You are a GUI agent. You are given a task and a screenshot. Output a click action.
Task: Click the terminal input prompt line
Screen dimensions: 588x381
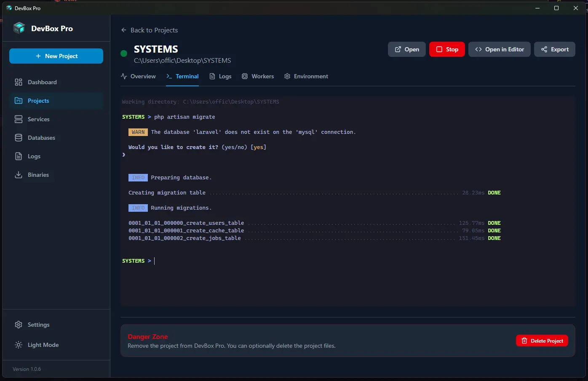tap(348, 261)
